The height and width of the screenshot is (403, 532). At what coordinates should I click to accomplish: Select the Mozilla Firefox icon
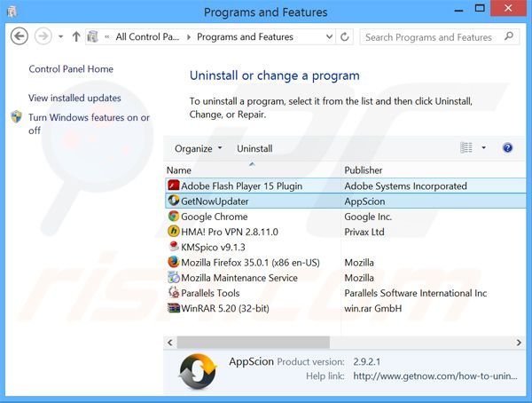174,262
